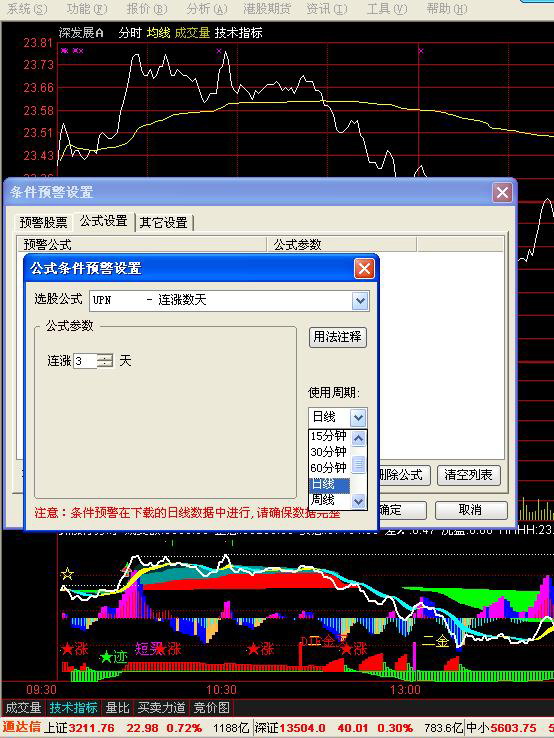The height and width of the screenshot is (738, 554).
Task: Click the 10:30 time axis label
Action: tap(221, 690)
